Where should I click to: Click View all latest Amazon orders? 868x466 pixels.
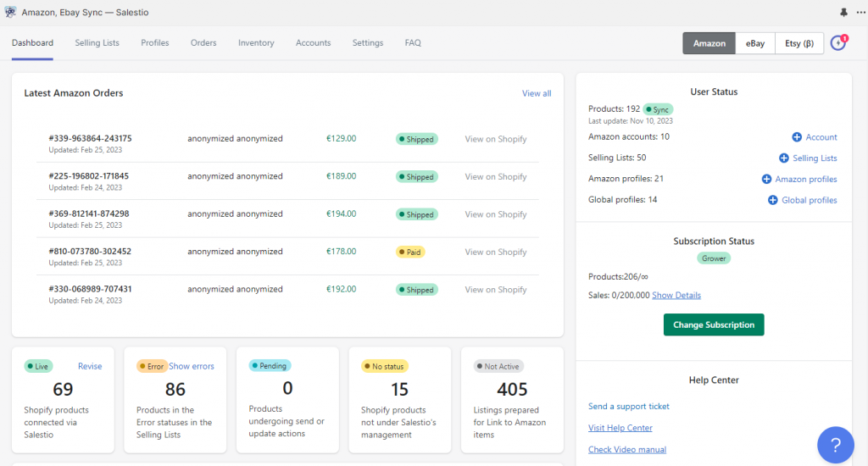pyautogui.click(x=537, y=93)
